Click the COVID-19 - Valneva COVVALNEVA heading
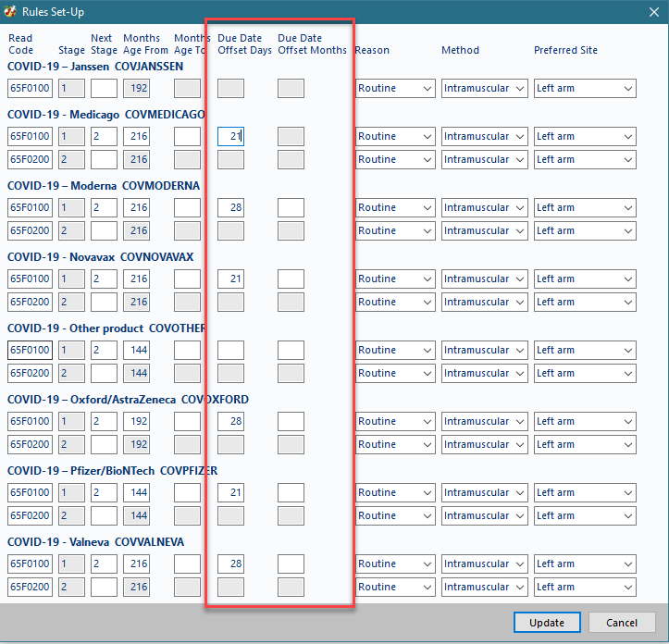The width and height of the screenshot is (669, 644). point(96,542)
